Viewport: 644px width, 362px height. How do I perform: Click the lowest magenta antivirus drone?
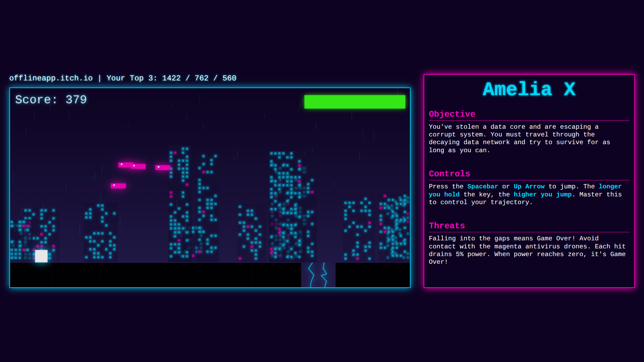118,186
